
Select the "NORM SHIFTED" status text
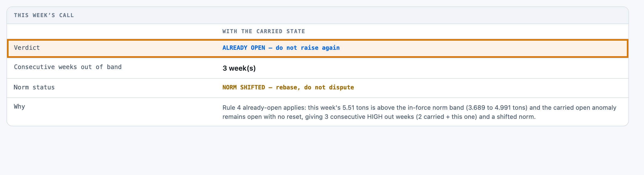(244, 87)
